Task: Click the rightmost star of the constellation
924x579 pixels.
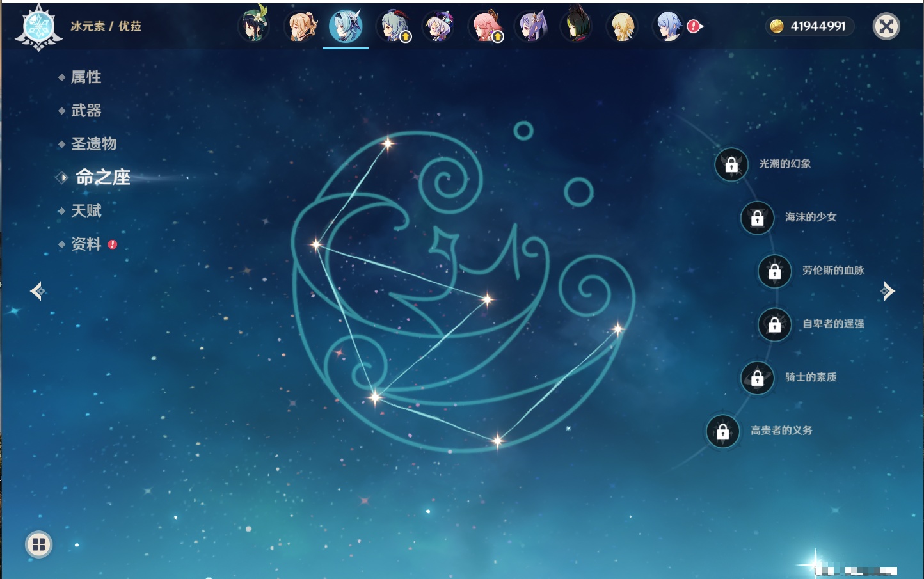Action: (618, 329)
